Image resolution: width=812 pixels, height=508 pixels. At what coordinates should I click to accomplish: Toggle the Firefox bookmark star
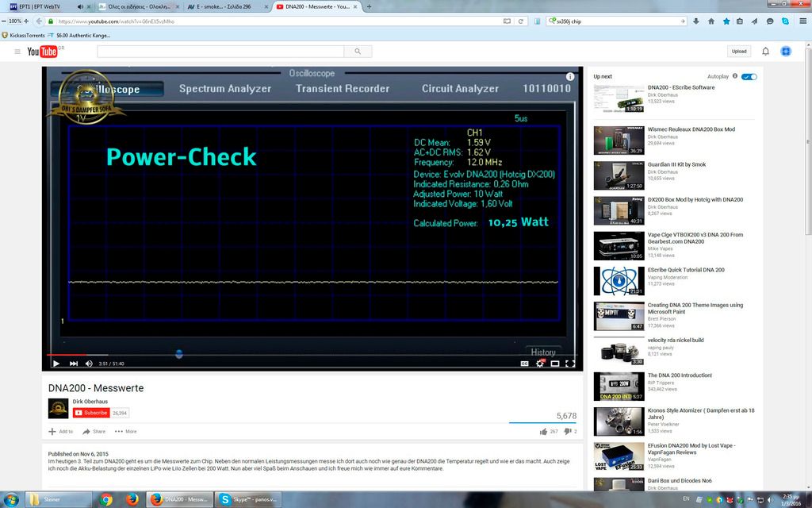point(726,21)
